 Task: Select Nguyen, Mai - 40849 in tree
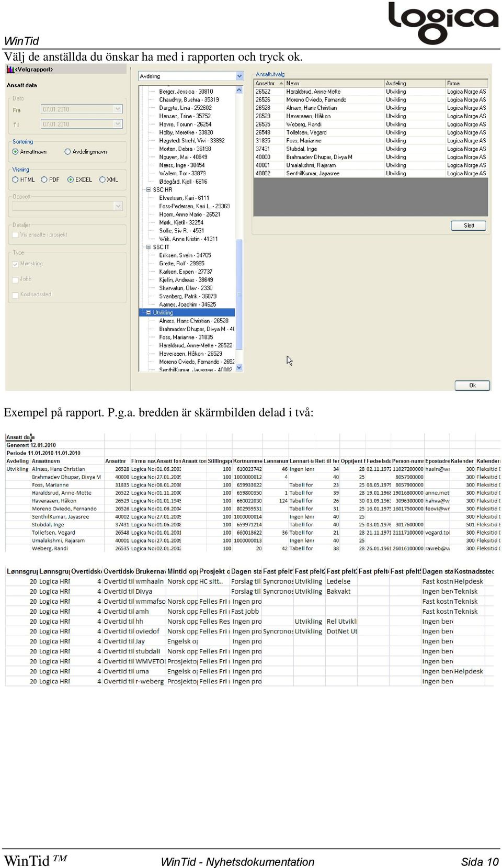pos(183,157)
